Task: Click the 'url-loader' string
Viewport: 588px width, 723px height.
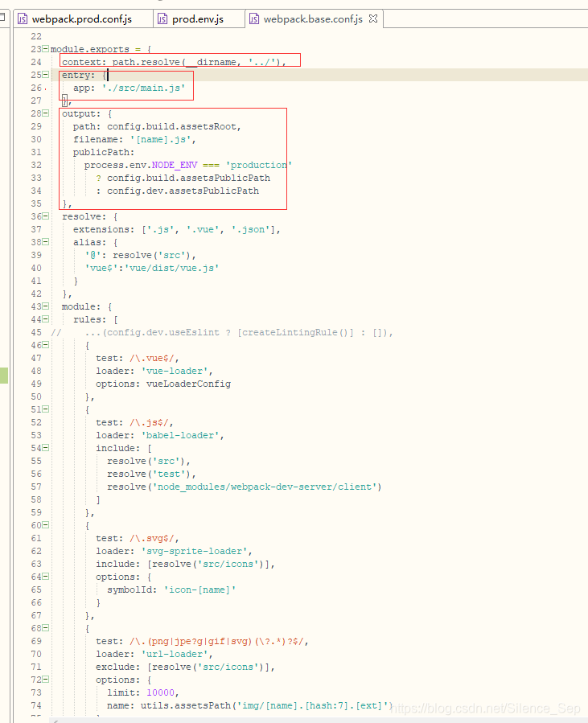Action: [175, 654]
